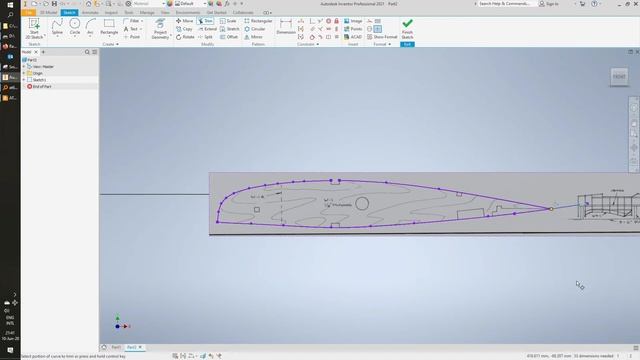
Task: Open Project Geometry tool
Action: tap(160, 29)
